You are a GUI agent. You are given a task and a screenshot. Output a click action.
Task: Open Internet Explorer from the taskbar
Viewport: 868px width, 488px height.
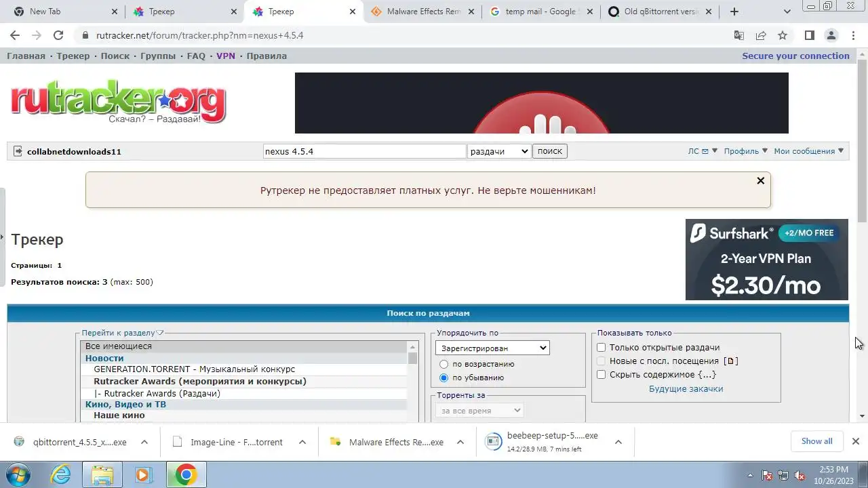(61, 474)
